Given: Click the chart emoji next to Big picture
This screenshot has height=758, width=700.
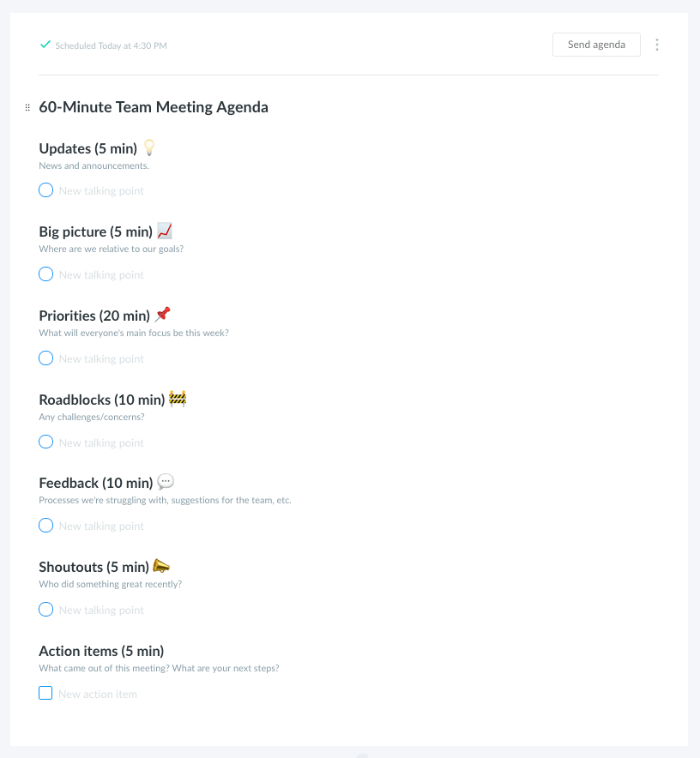Looking at the screenshot, I should tap(165, 231).
